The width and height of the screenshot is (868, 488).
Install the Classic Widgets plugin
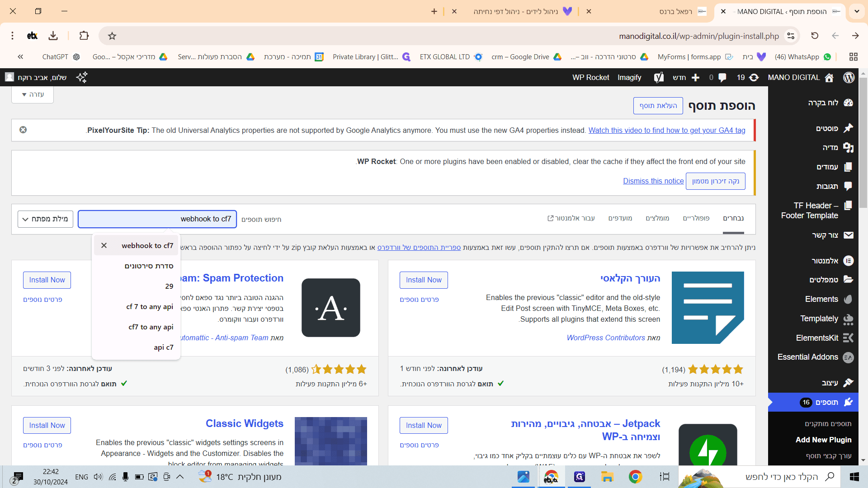coord(47,426)
